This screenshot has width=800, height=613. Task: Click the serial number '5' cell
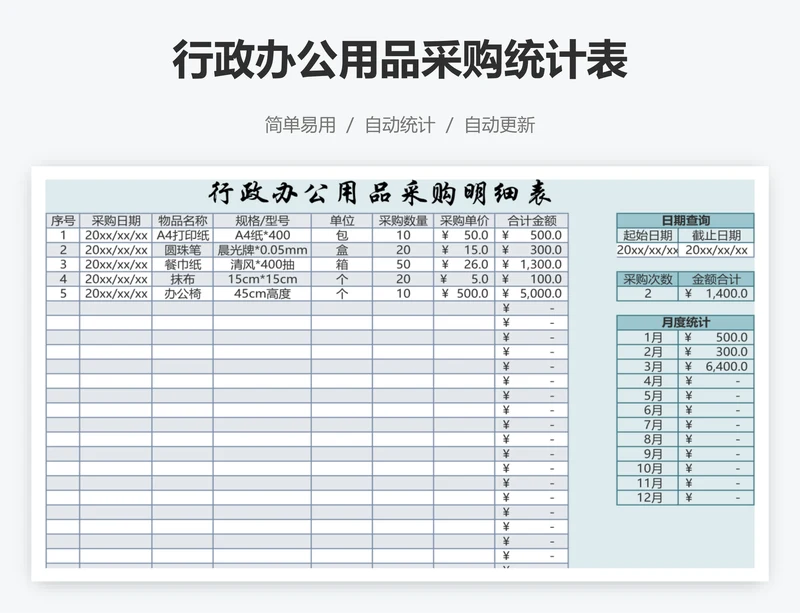(x=63, y=293)
